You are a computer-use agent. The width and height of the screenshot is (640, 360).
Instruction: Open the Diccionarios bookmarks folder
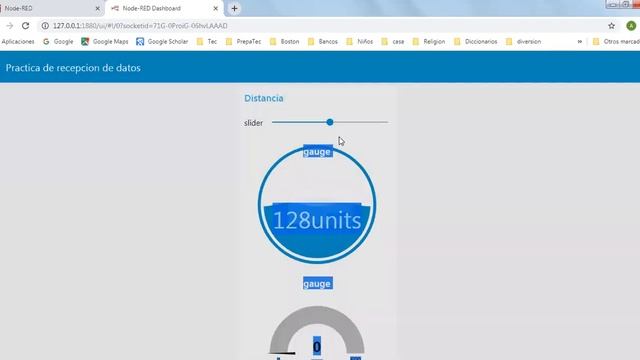(476, 42)
